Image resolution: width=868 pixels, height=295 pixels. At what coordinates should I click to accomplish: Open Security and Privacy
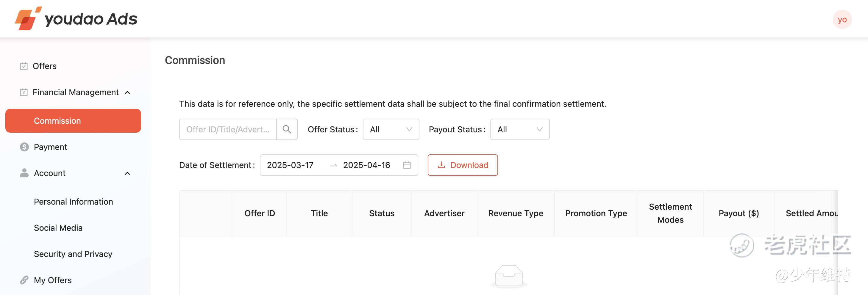(x=73, y=254)
